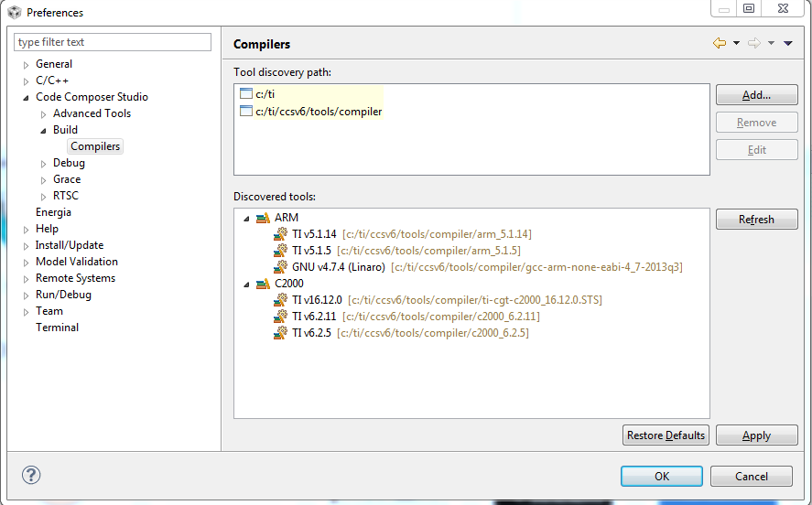Expand the Remote Systems node
This screenshot has width=812, height=505.
pos(26,279)
